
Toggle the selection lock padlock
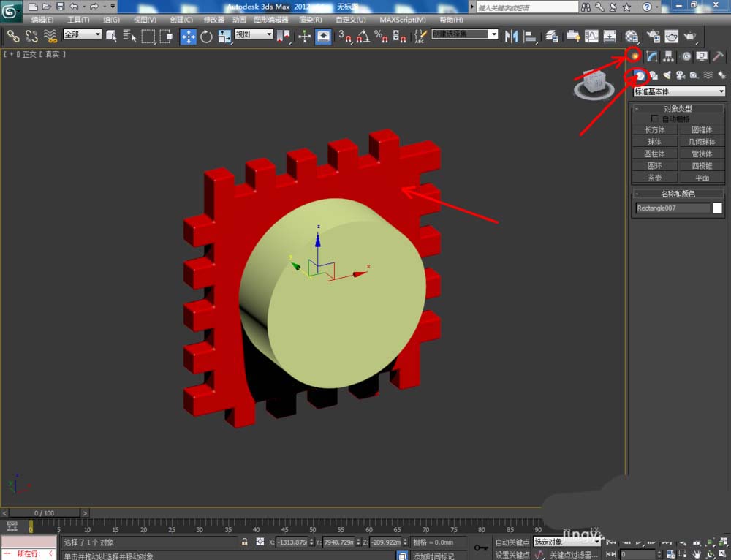coord(245,542)
